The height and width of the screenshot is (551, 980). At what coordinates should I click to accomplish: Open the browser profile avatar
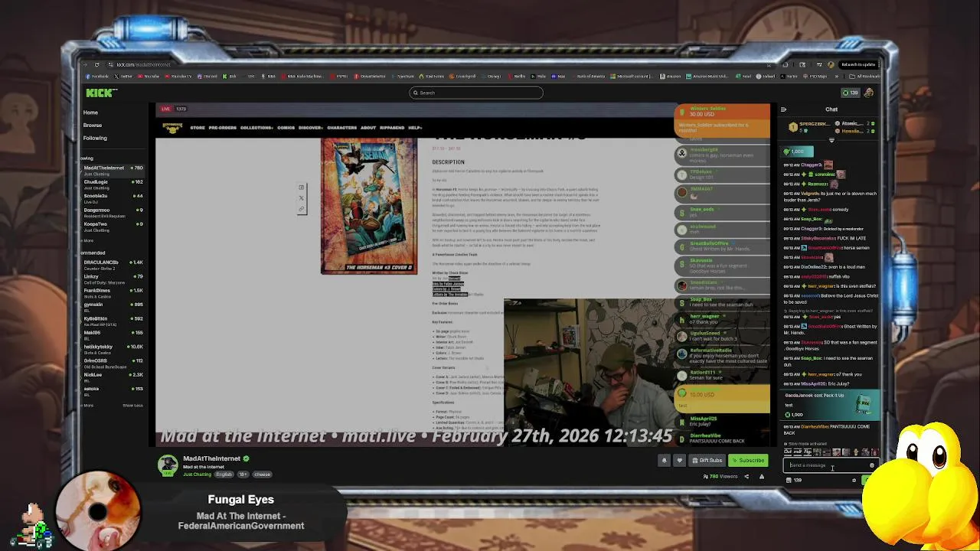point(830,64)
